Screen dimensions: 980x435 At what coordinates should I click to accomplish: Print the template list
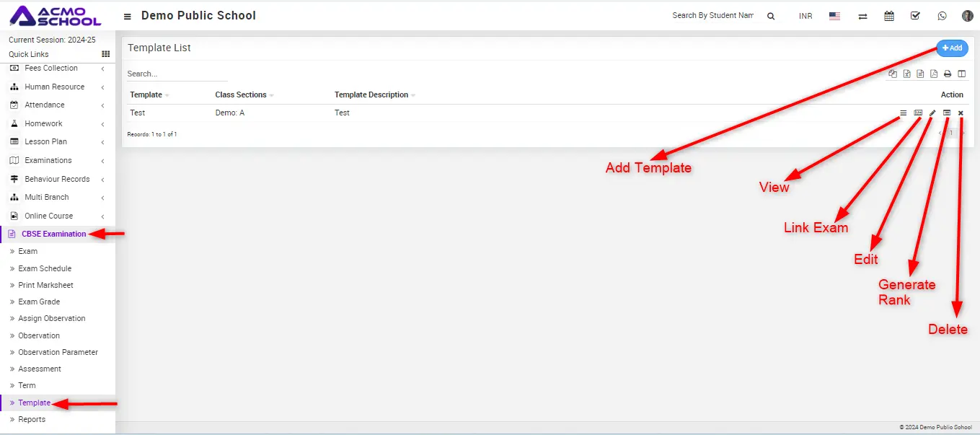[948, 74]
